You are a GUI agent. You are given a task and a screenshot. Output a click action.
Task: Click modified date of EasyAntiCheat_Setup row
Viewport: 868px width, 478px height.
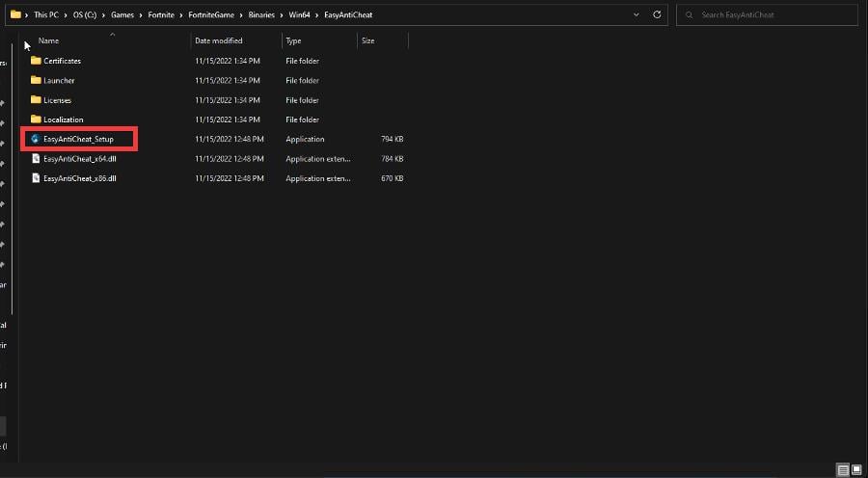[230, 140]
